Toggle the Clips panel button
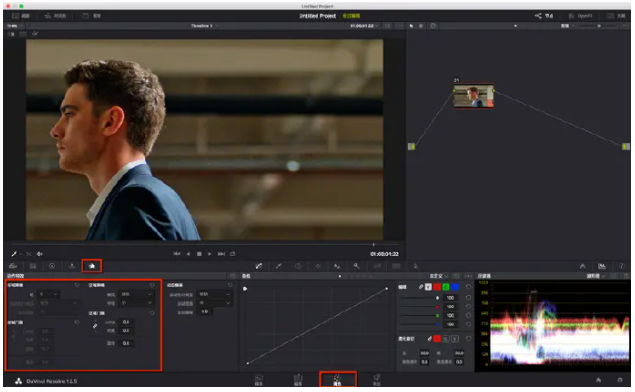Screen dimensions: 635x392 92,16
